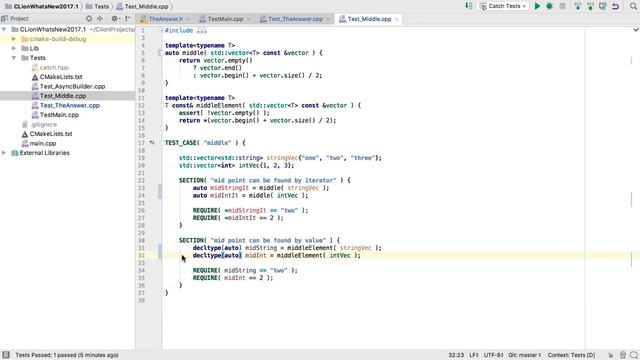Click the VCS Update Project icon
Screen dimensions: 640x360
click(x=578, y=6)
